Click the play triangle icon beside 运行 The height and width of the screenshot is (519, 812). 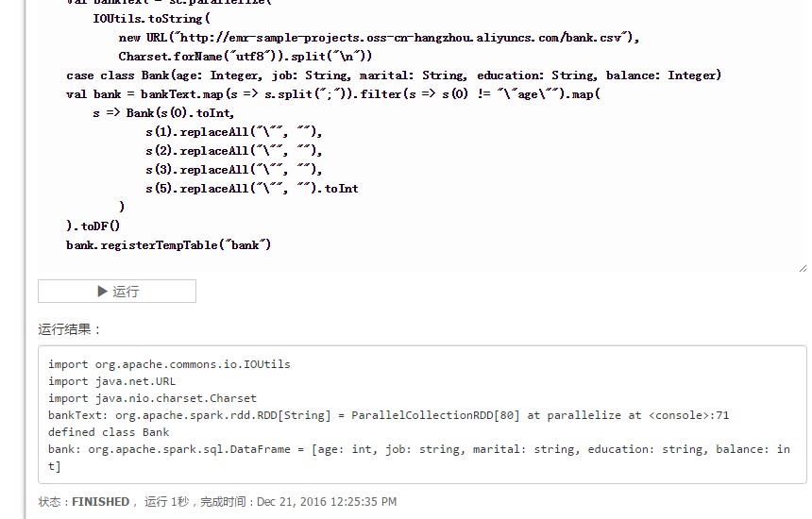point(103,292)
